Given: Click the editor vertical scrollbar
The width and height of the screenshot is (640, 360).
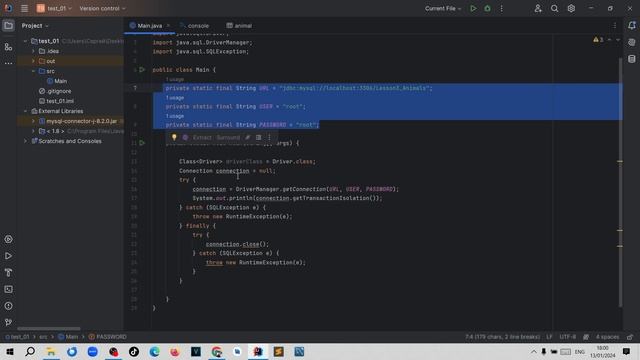Looking at the screenshot, I should click(x=620, y=182).
